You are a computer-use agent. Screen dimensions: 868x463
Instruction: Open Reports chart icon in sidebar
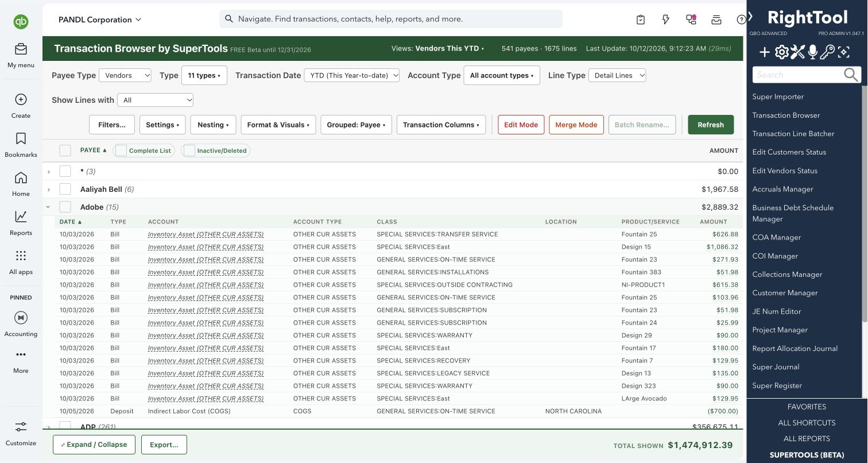(21, 217)
